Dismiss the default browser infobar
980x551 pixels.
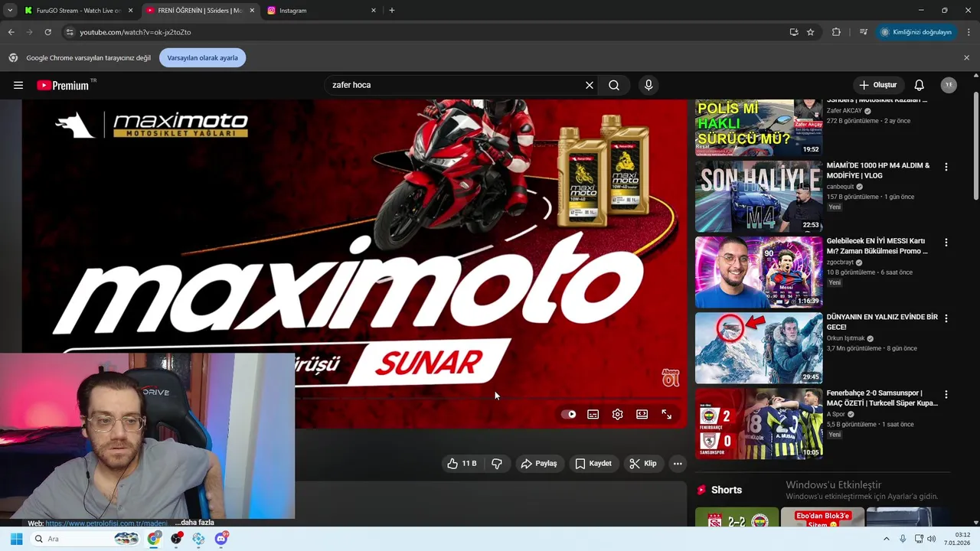966,58
